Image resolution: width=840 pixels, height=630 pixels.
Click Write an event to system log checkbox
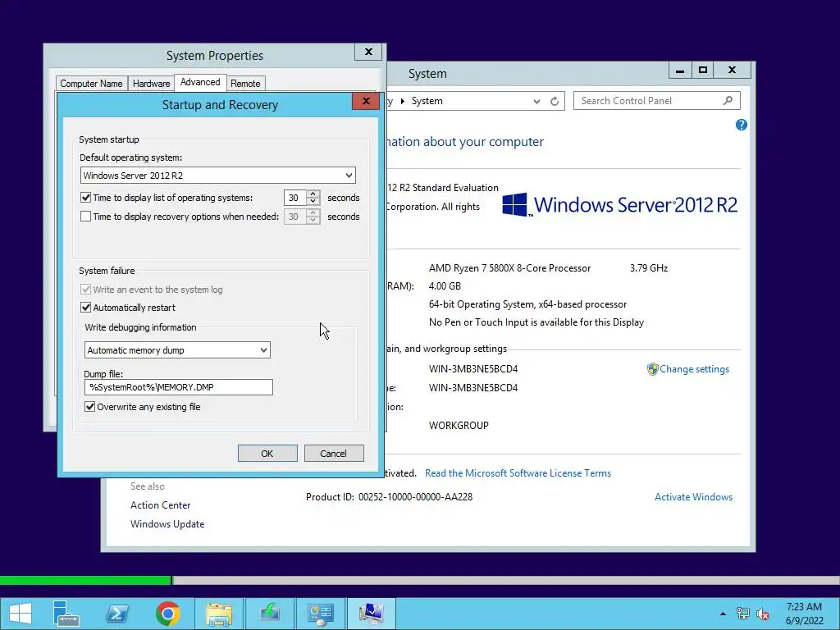pyautogui.click(x=85, y=290)
